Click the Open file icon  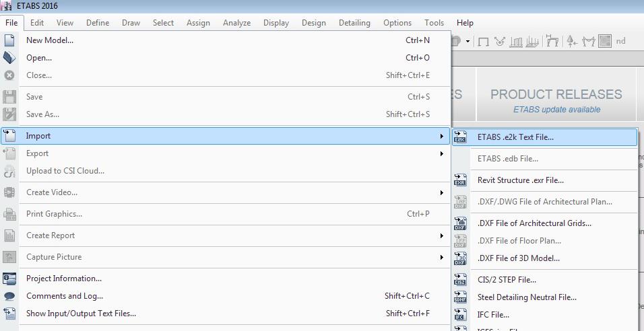tap(9, 58)
